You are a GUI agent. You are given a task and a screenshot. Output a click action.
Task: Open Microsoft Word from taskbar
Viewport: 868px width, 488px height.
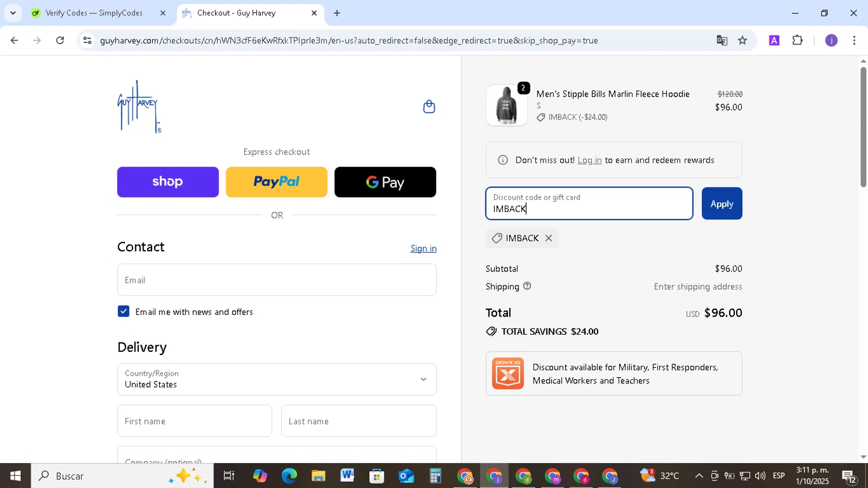click(x=347, y=476)
